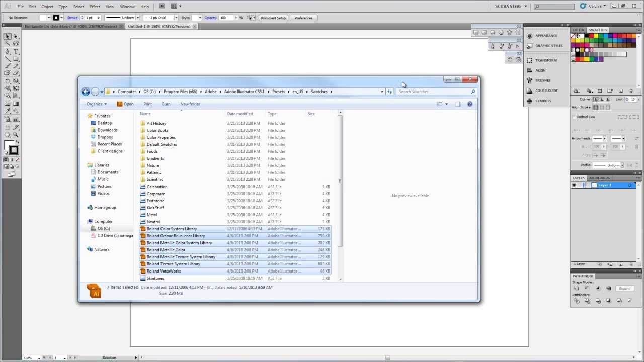
Task: Select the Hand tool
Action: coord(8,134)
